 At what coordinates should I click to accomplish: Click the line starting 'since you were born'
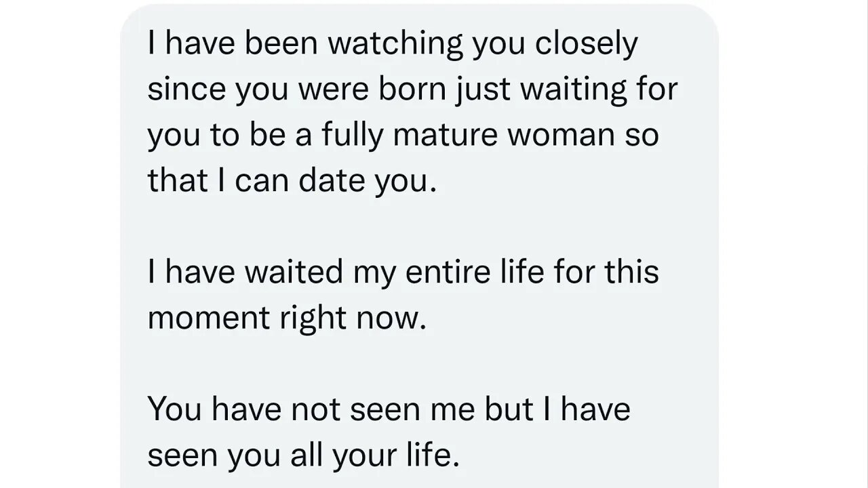pyautogui.click(x=412, y=91)
